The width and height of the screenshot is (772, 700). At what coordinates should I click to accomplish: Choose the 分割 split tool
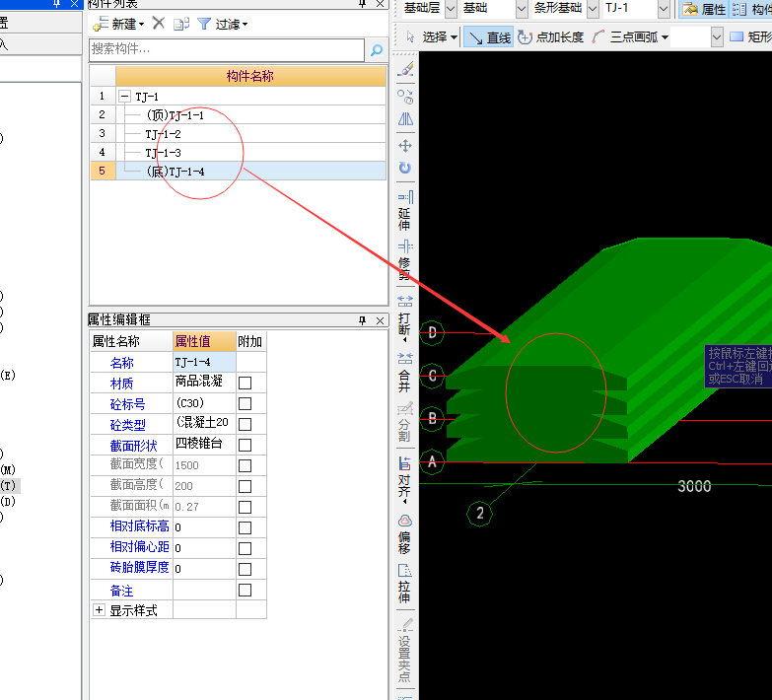[x=405, y=422]
